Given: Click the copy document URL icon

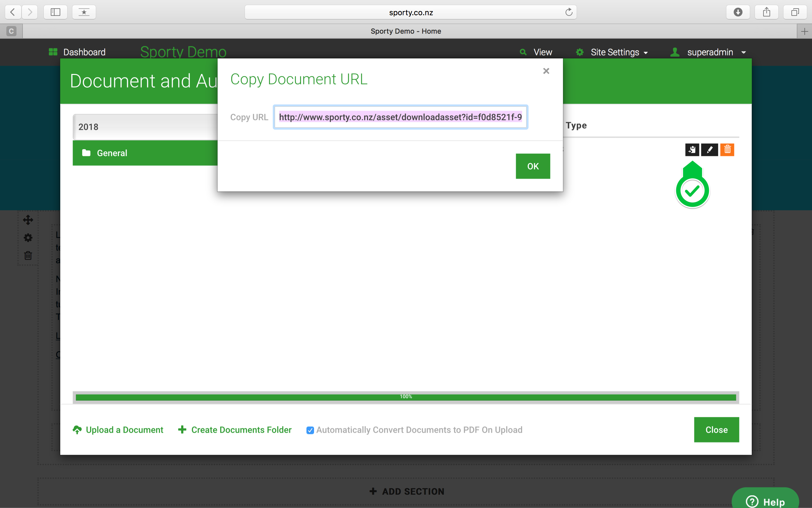Looking at the screenshot, I should click(x=692, y=150).
